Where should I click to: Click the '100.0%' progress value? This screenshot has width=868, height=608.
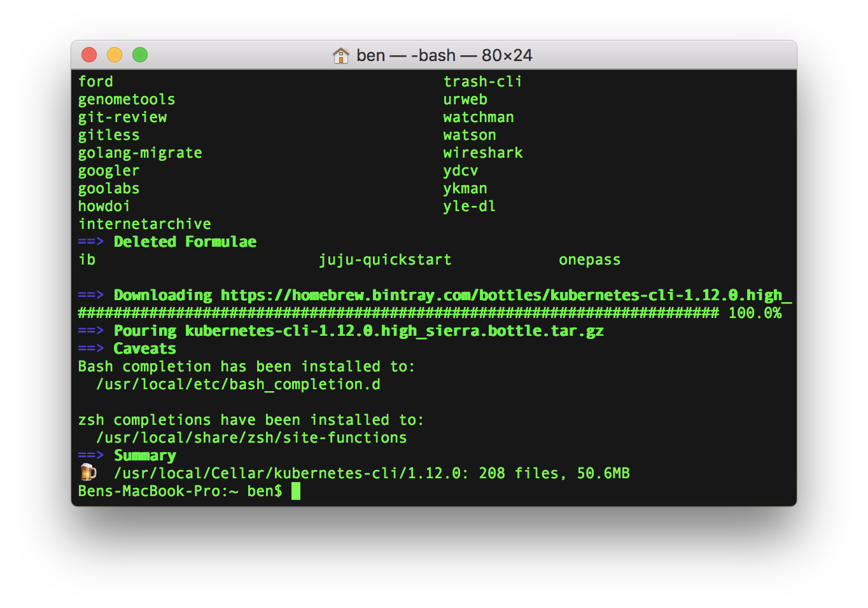pyautogui.click(x=755, y=313)
